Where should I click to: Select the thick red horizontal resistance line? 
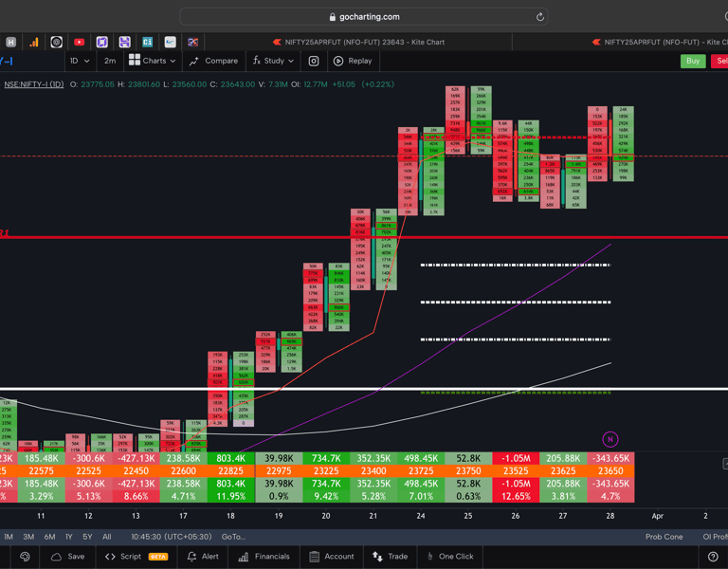click(x=364, y=237)
